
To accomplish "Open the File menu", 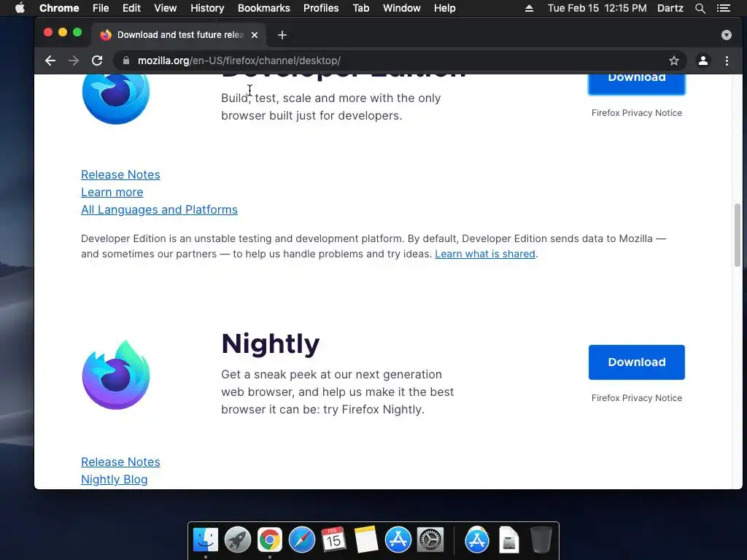I will pyautogui.click(x=101, y=8).
